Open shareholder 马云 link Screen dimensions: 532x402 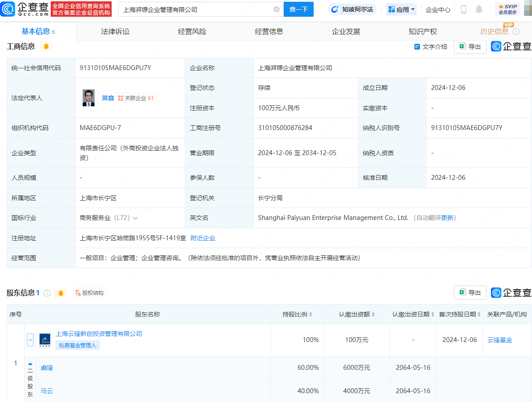tap(47, 391)
